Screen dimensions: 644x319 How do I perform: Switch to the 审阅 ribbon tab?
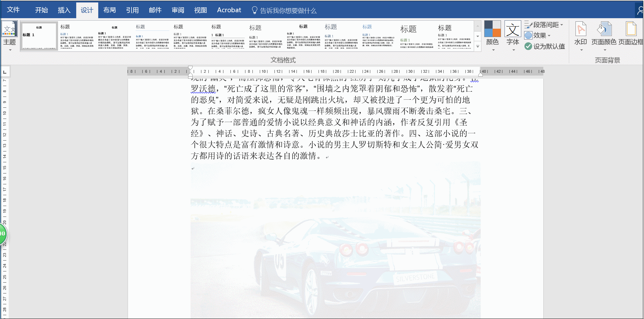[x=178, y=10]
